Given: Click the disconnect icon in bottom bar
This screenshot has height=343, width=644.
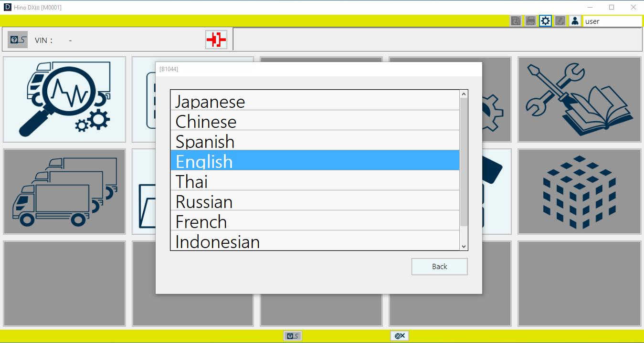Looking at the screenshot, I should pos(400,336).
